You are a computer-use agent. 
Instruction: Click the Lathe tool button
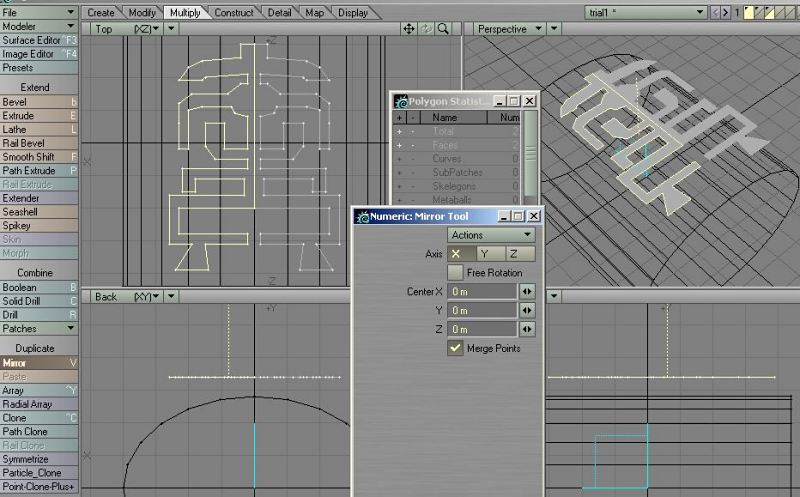click(39, 130)
